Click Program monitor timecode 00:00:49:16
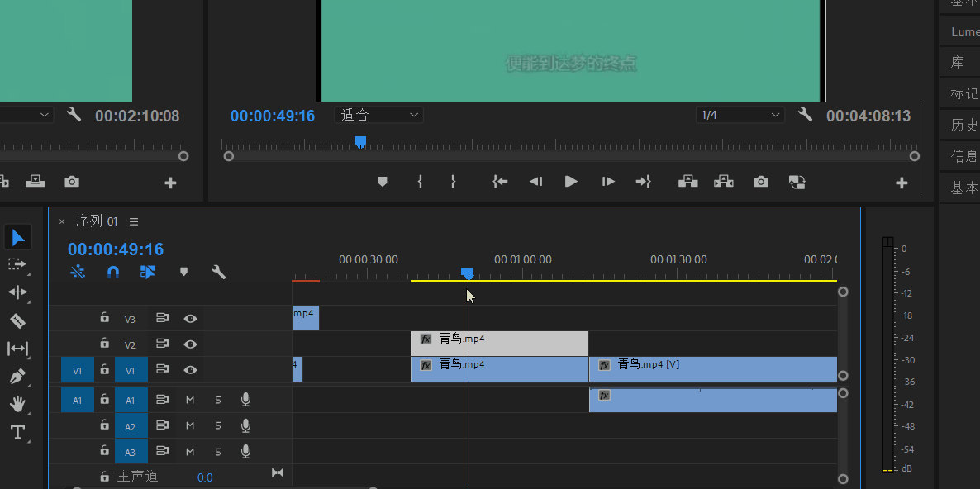Screen dimensions: 980x489 [x=273, y=116]
